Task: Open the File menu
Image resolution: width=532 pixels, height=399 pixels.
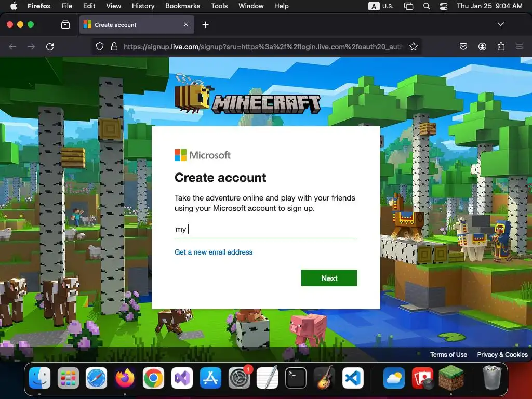Action: [67, 6]
